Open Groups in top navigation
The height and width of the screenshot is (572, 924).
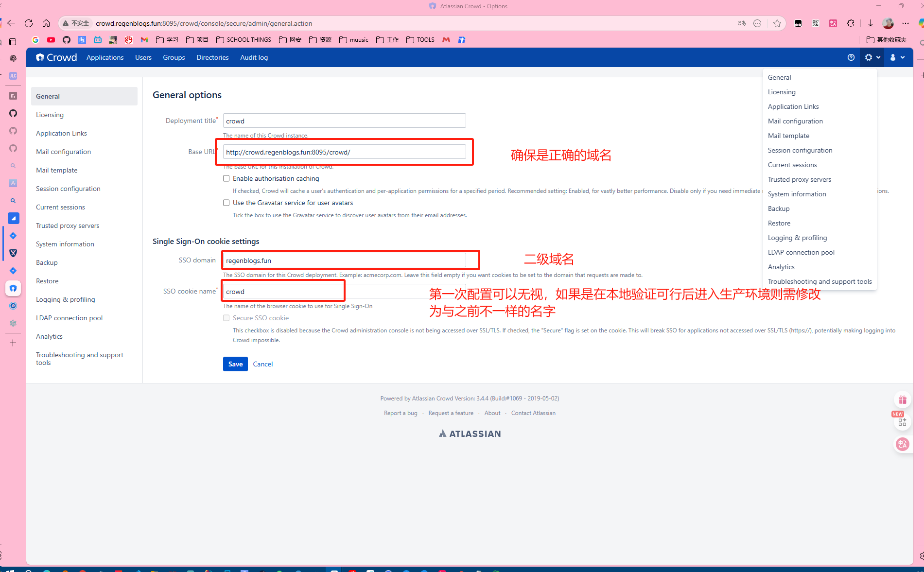(174, 57)
